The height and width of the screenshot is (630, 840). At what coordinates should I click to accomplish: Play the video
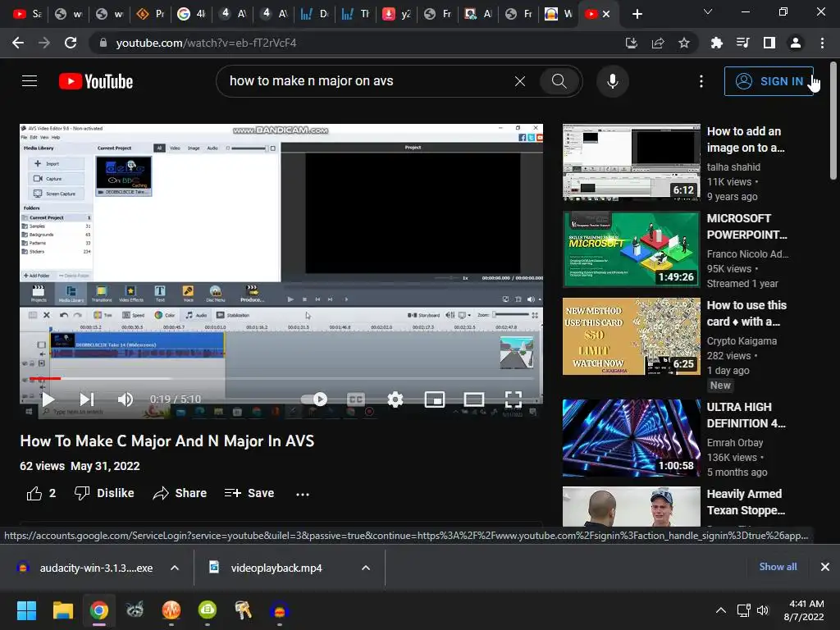(48, 399)
